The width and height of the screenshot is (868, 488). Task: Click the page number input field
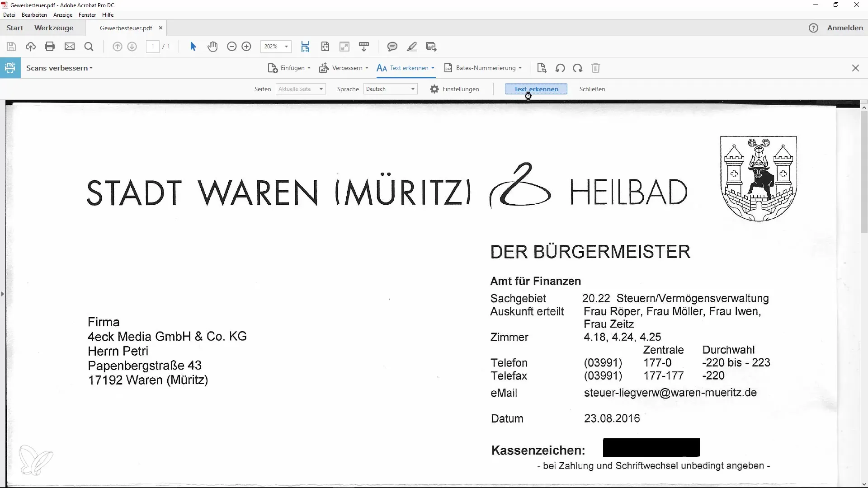tap(153, 47)
